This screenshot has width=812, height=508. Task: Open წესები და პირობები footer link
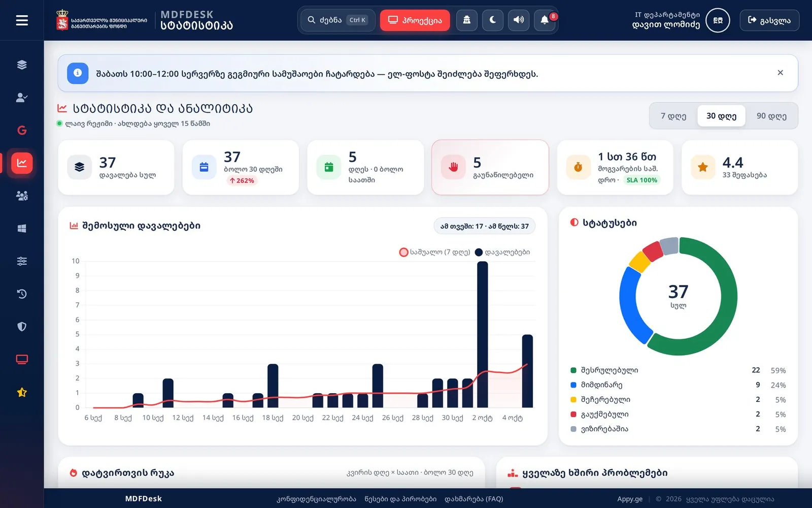tap(400, 499)
